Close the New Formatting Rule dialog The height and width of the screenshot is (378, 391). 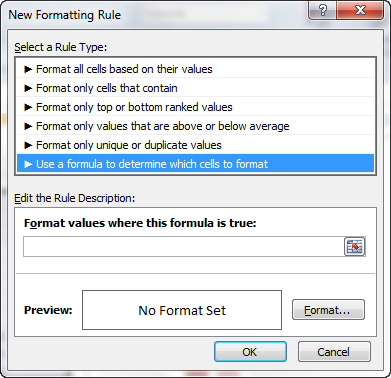[360, 11]
